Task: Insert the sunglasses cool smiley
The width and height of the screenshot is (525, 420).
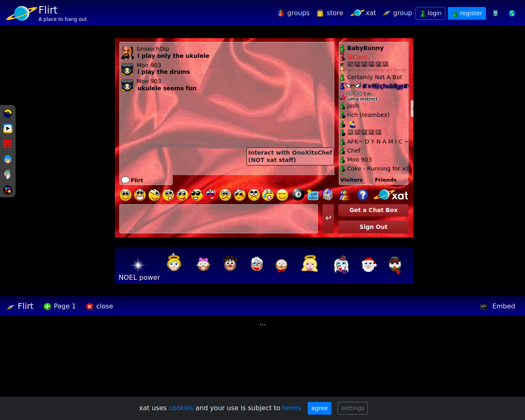Action: tap(197, 195)
